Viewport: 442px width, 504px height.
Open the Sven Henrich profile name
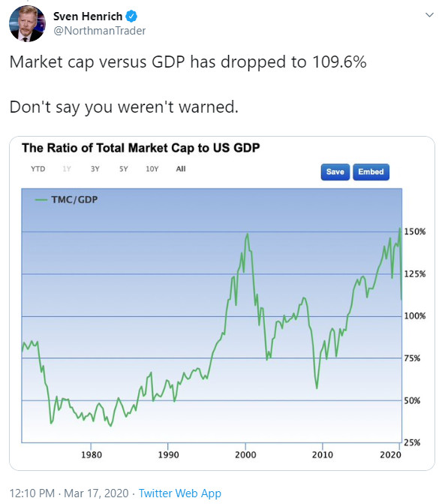point(88,16)
